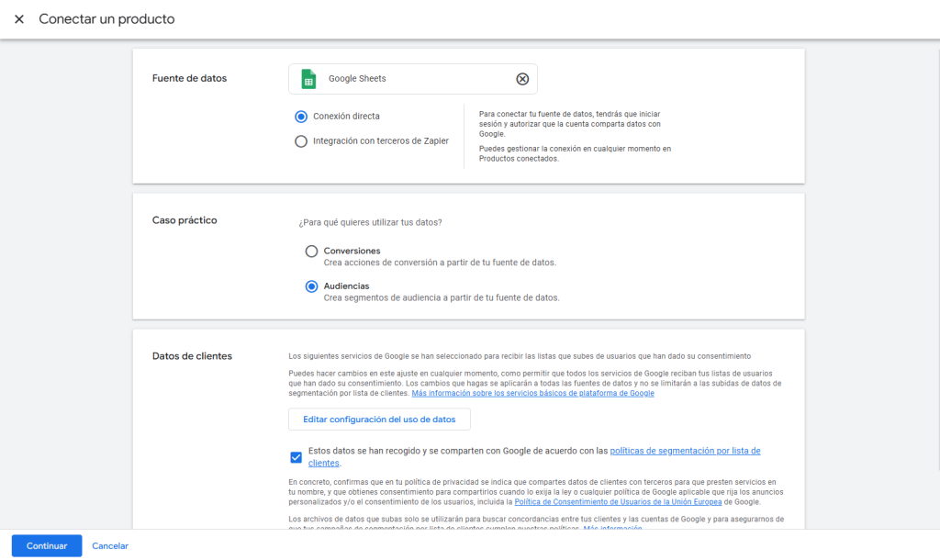Select the Conversiones use case option
The width and height of the screenshot is (940, 560).
coord(312,252)
